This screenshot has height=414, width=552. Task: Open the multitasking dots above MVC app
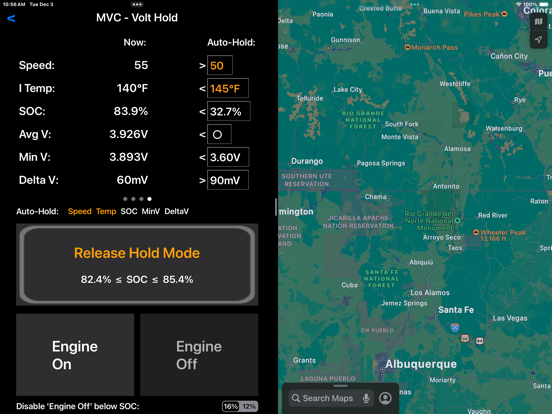pos(137,5)
